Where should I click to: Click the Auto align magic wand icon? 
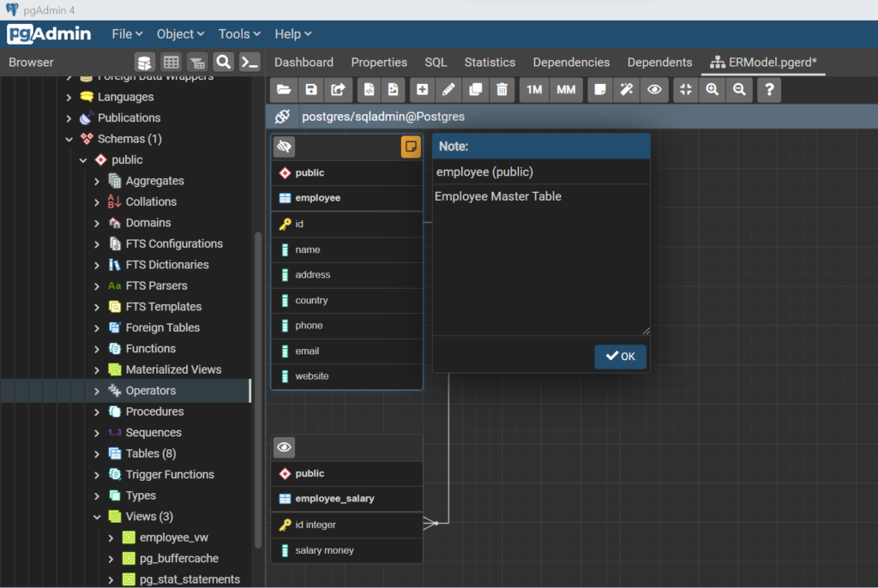coord(627,90)
